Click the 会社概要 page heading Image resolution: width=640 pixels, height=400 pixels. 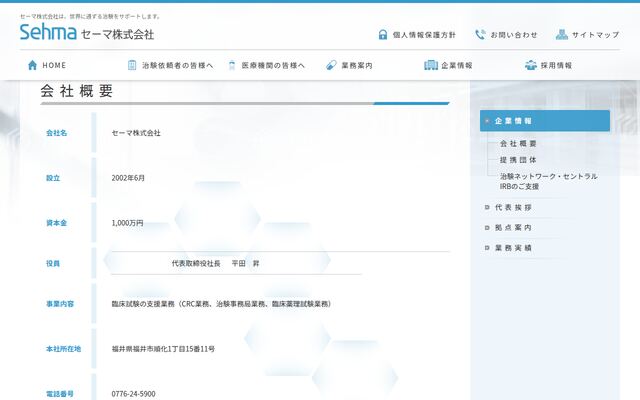tap(77, 91)
